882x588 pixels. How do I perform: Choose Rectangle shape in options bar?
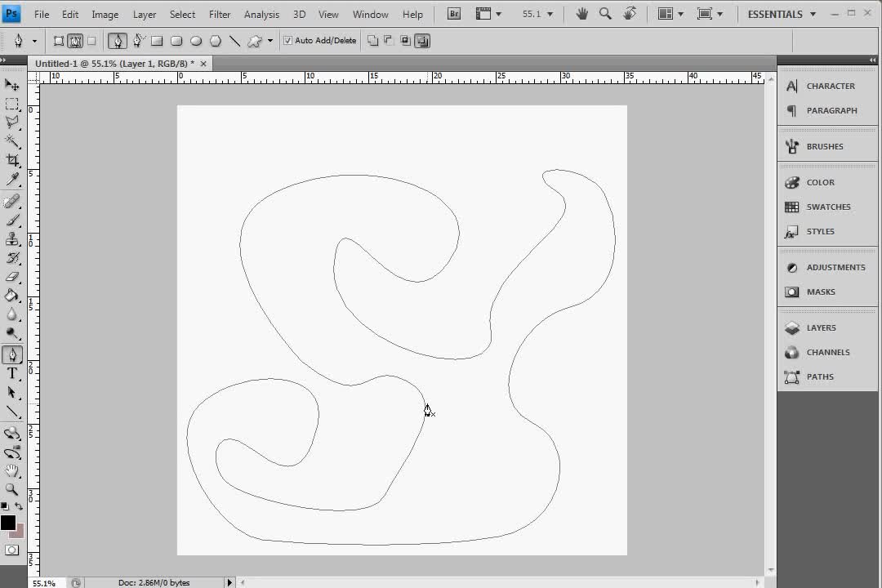157,41
